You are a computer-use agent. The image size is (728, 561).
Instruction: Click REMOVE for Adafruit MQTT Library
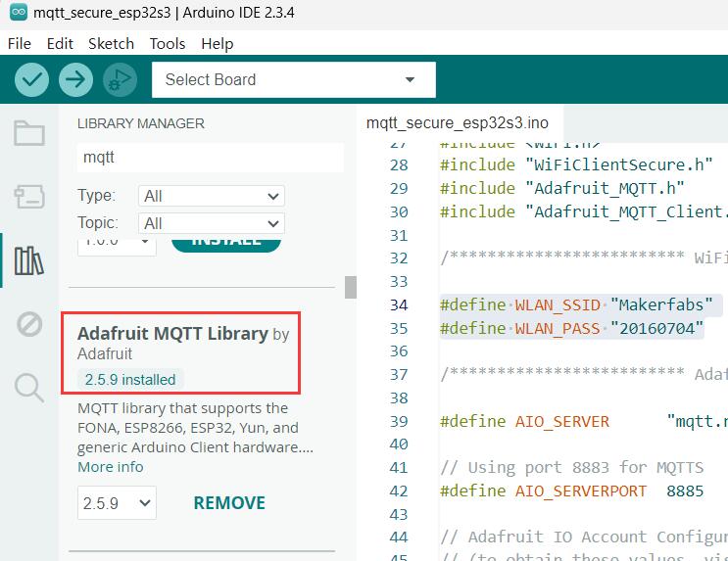229,503
